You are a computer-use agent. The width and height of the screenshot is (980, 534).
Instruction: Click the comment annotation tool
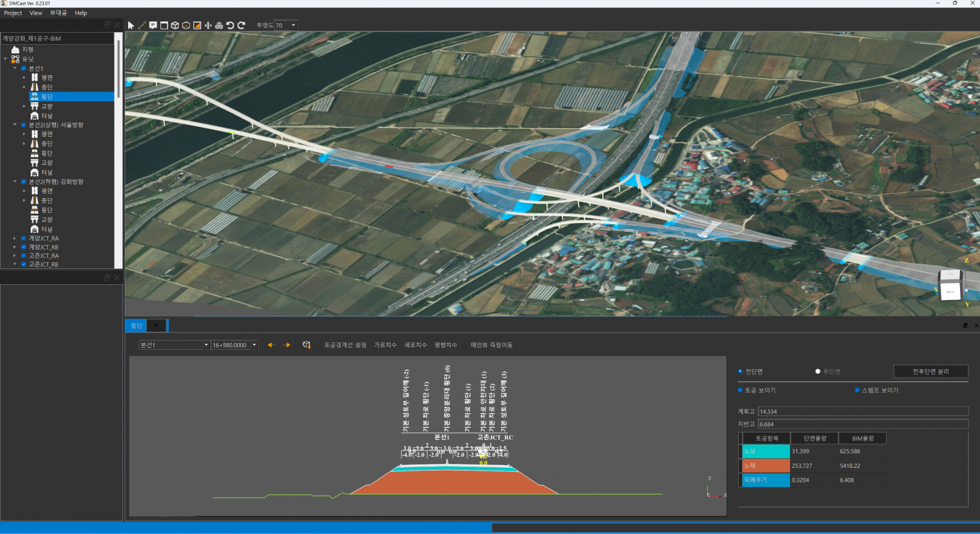click(x=153, y=25)
